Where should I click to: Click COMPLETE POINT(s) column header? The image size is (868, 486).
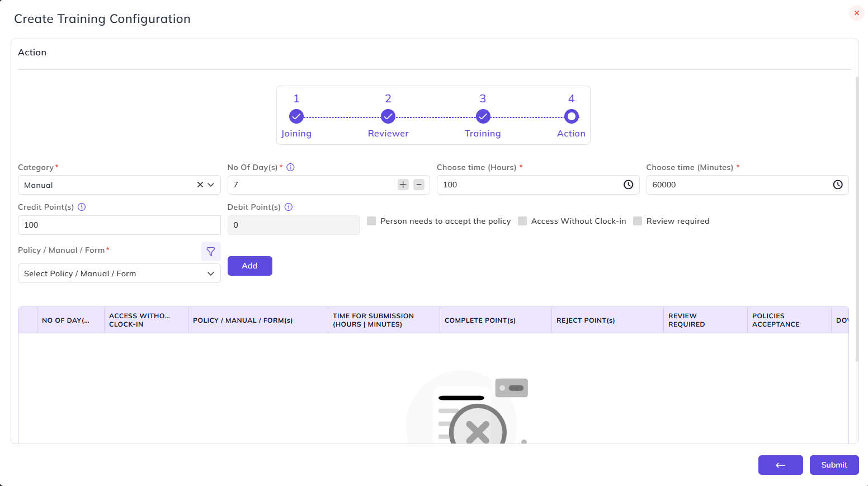pos(496,320)
